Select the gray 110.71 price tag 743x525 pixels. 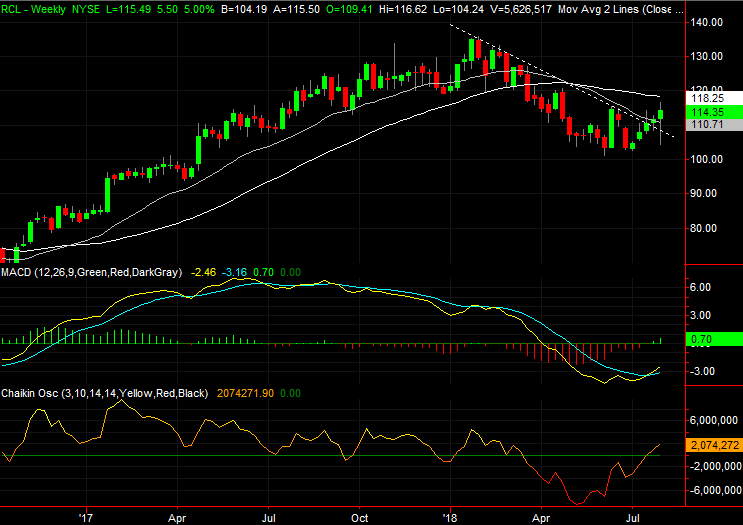click(x=712, y=124)
